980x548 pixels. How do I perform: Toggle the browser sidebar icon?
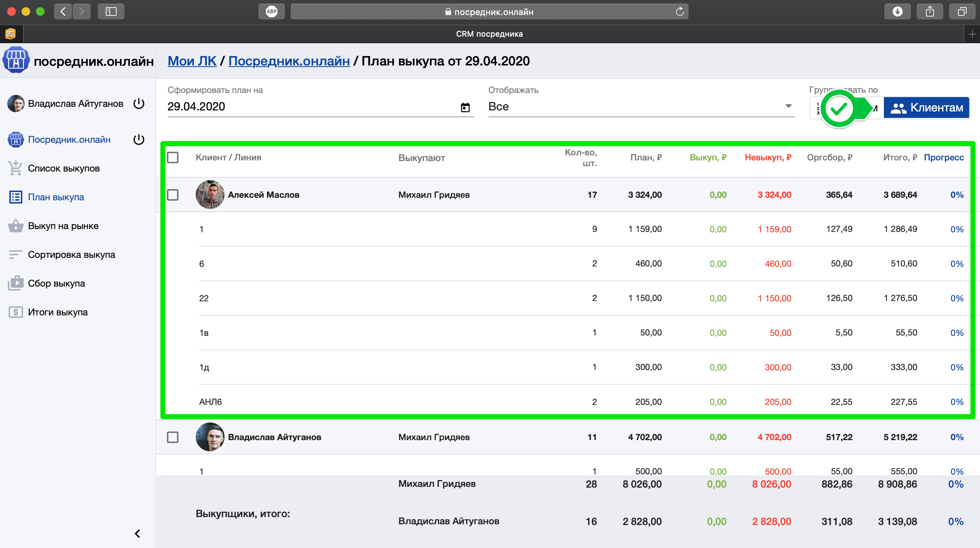coord(111,12)
